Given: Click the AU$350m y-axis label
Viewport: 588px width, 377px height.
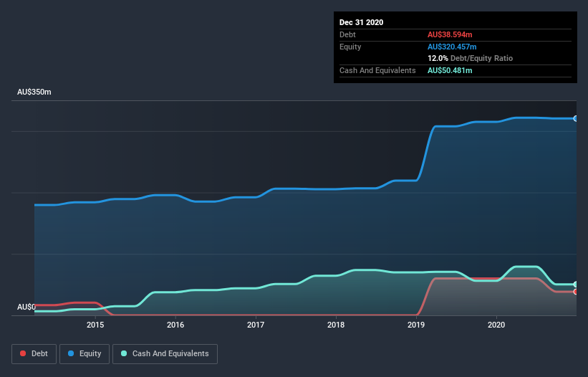Looking at the screenshot, I should pyautogui.click(x=34, y=92).
